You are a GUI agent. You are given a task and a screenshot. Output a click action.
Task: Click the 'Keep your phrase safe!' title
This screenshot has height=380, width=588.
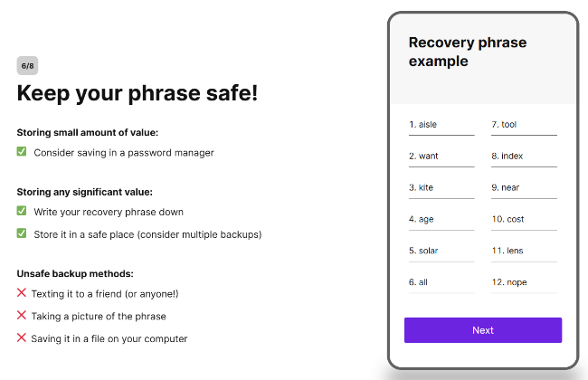click(x=138, y=93)
